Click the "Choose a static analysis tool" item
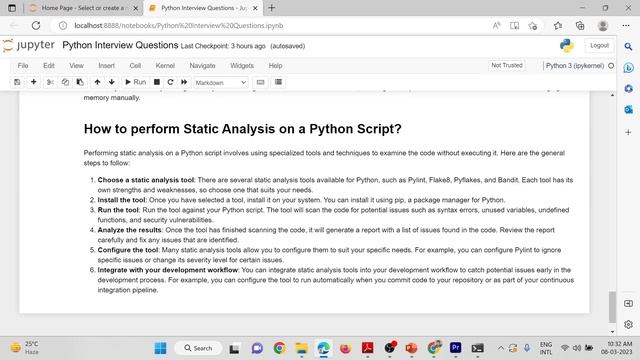The width and height of the screenshot is (640, 360). click(x=146, y=180)
